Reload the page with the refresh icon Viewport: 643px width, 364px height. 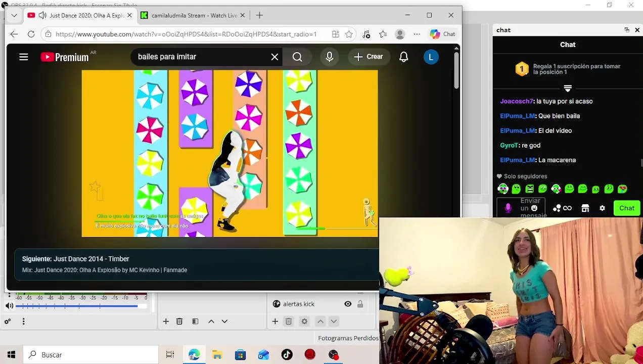point(31,34)
